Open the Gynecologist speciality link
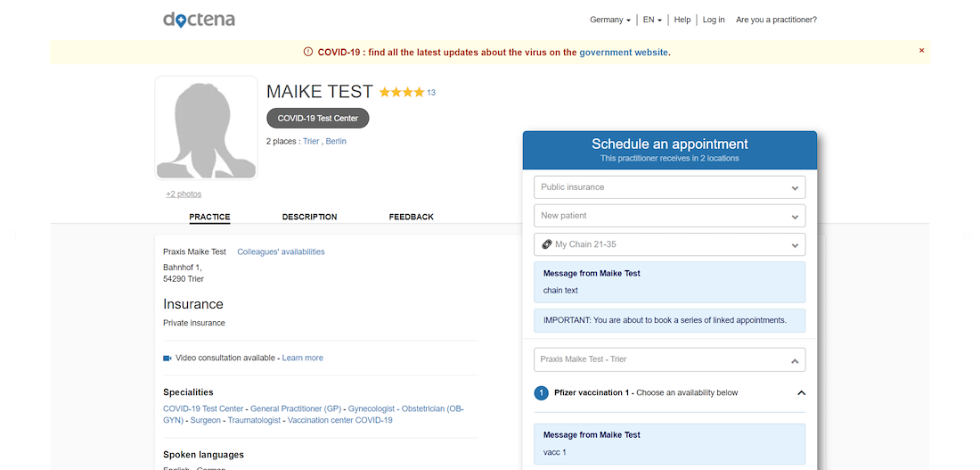 [x=372, y=408]
